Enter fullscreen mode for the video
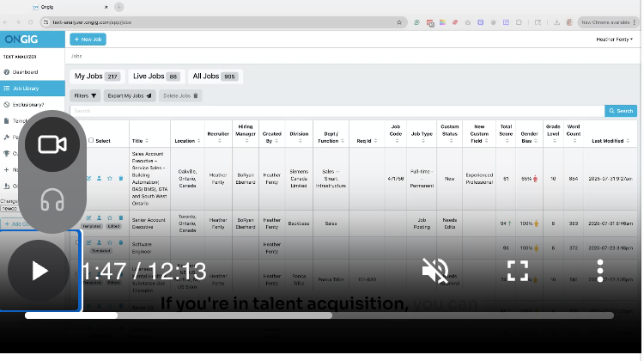Image resolution: width=644 pixels, height=361 pixels. (x=517, y=271)
